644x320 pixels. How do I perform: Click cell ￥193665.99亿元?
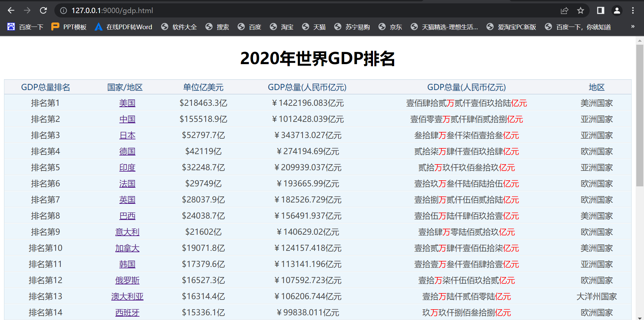click(x=307, y=184)
